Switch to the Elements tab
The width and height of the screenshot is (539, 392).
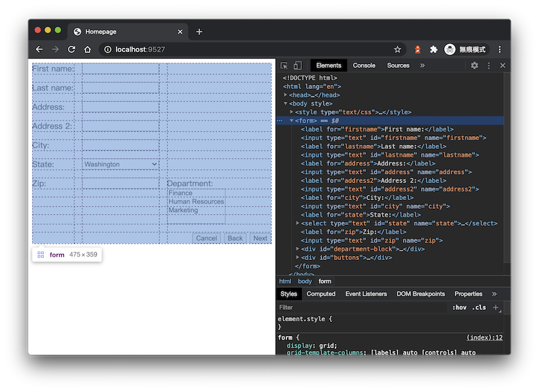click(329, 65)
